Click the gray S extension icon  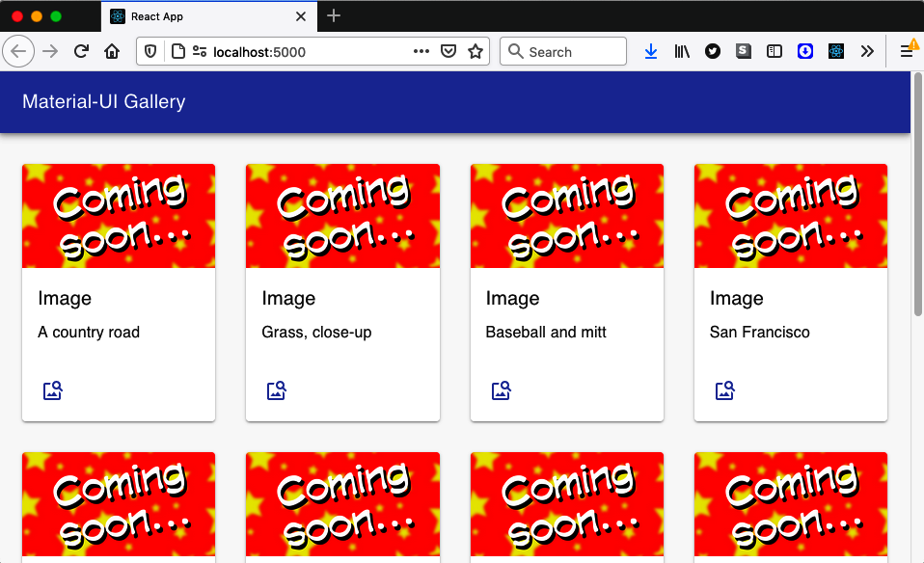point(743,51)
